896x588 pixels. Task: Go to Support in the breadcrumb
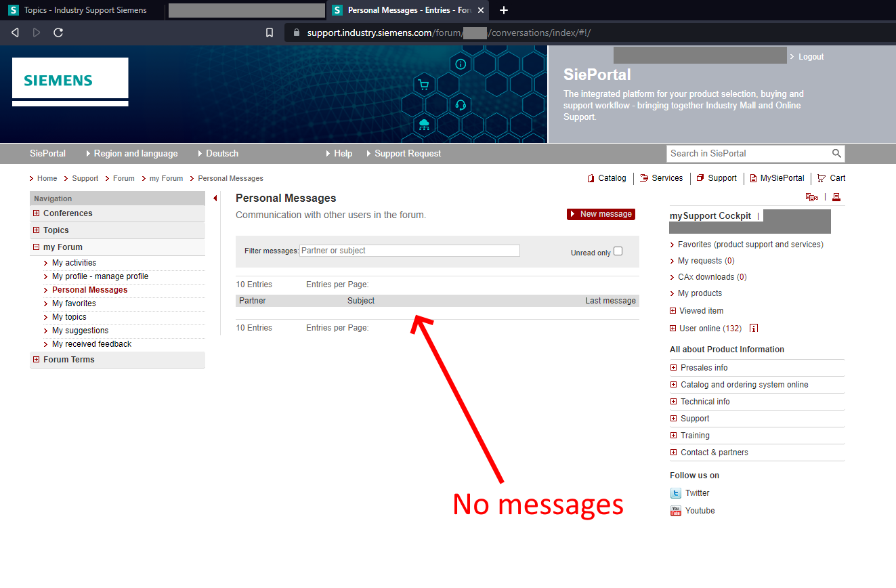coord(85,178)
